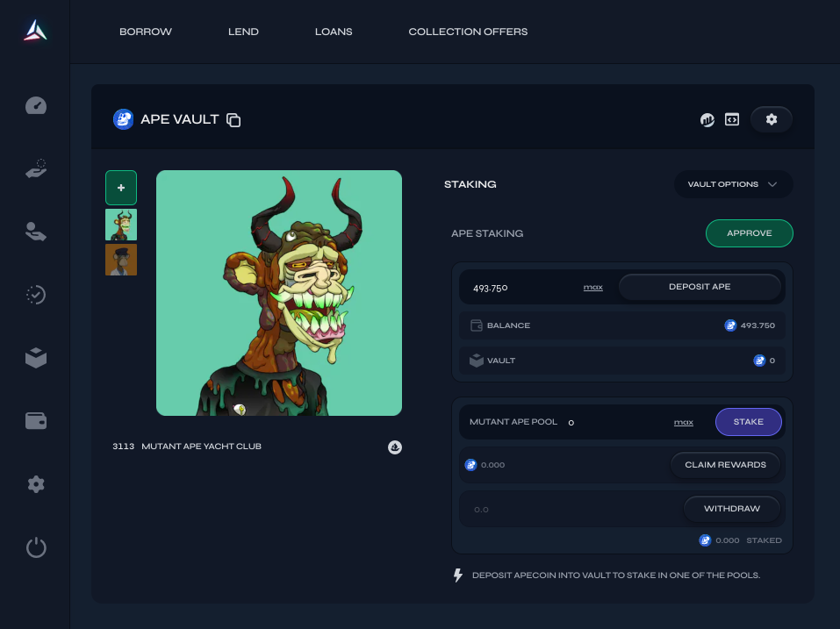The height and width of the screenshot is (629, 840).
Task: Click the DEPOSIT APE button
Action: 700,287
